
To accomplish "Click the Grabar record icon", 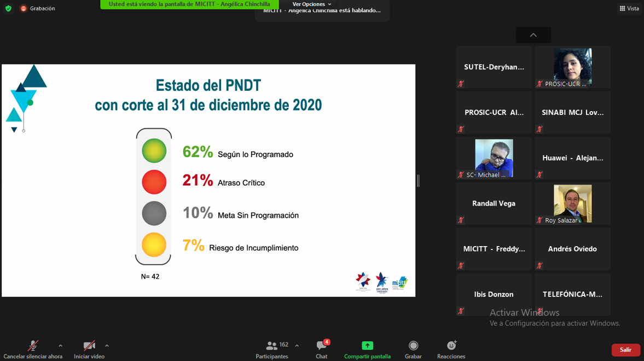I will 413,346.
